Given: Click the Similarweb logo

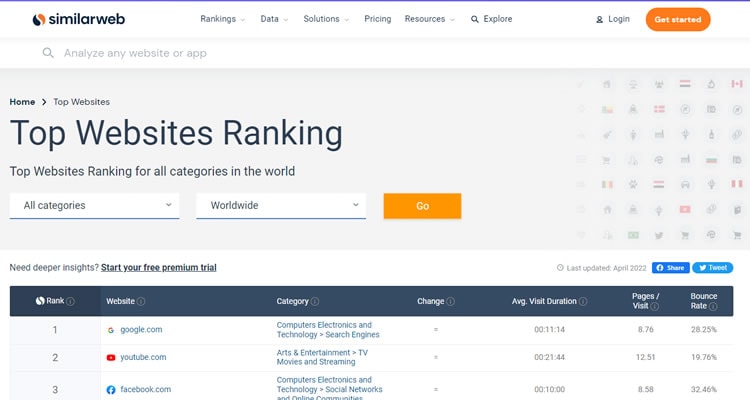Looking at the screenshot, I should [x=78, y=19].
